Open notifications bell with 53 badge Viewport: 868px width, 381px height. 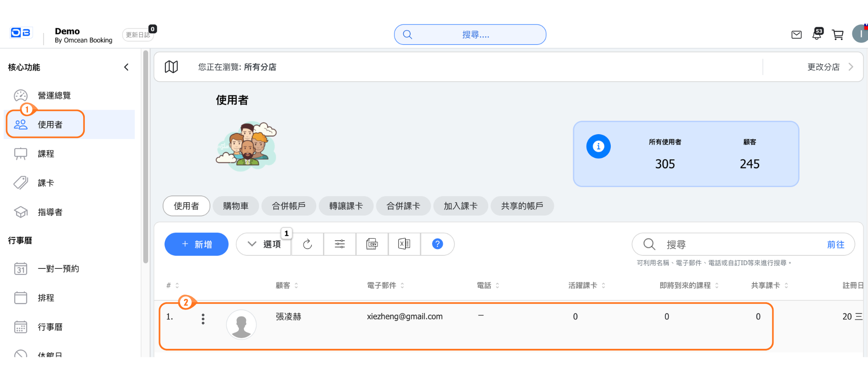click(x=817, y=34)
